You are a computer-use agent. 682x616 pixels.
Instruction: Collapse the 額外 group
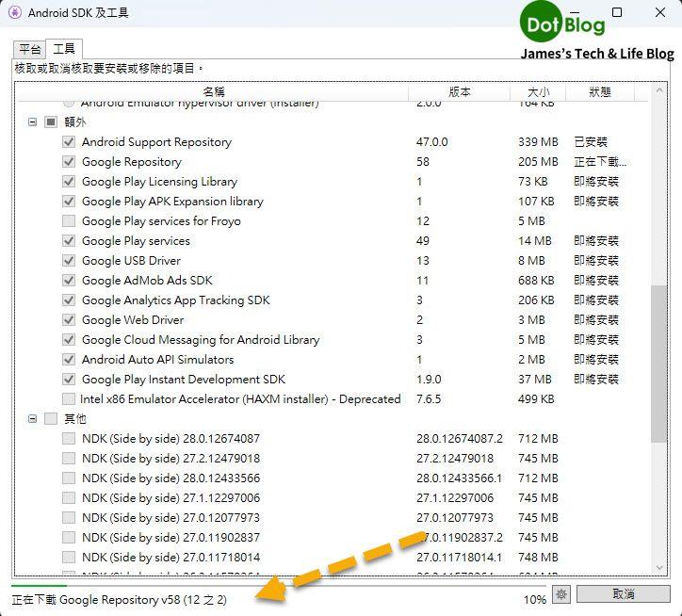(x=33, y=122)
